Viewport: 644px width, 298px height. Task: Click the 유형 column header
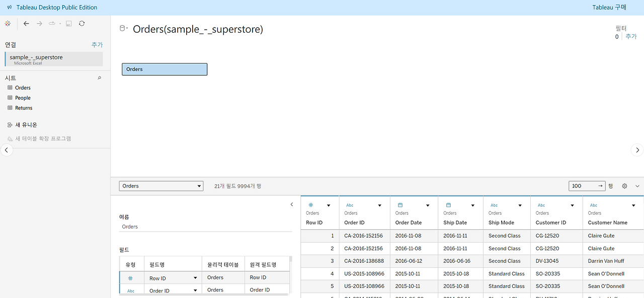pos(132,264)
